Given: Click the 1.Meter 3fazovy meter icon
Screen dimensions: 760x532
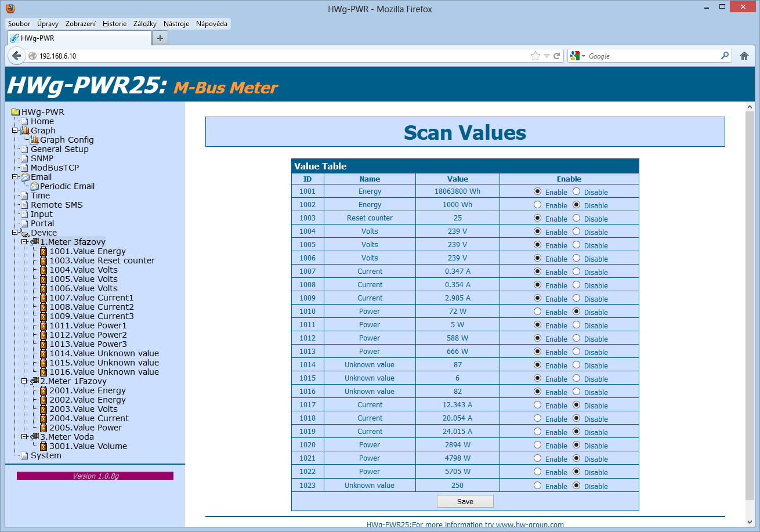Looking at the screenshot, I should pyautogui.click(x=34, y=242).
